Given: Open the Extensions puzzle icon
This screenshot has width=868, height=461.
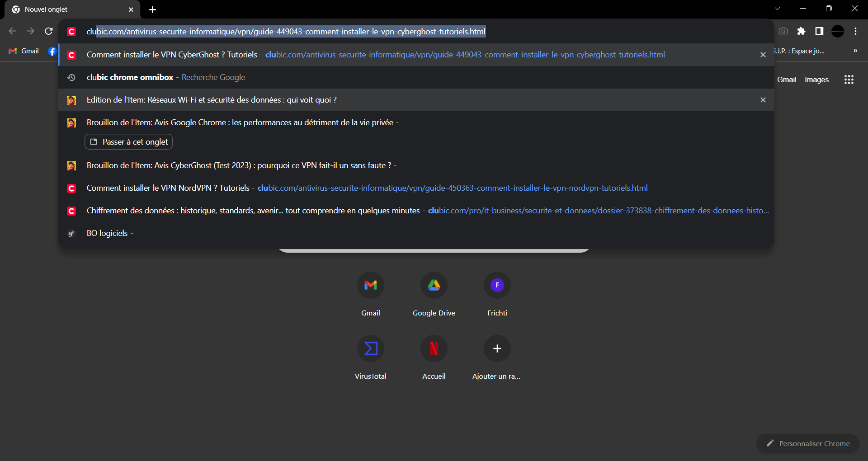Looking at the screenshot, I should 801,31.
